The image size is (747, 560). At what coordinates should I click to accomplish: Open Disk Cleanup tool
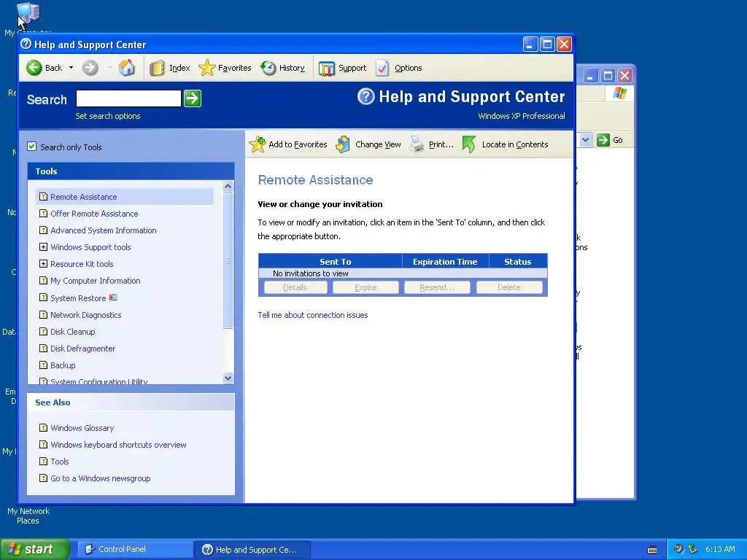tap(73, 332)
